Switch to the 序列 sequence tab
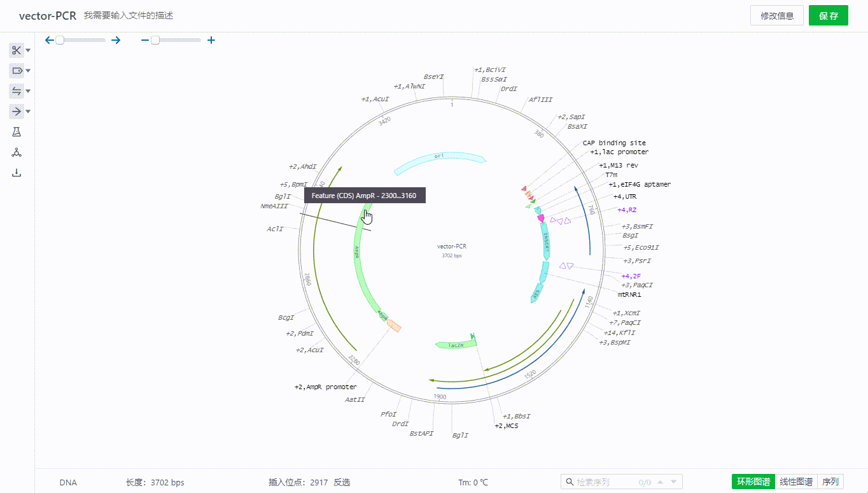The image size is (868, 493). (830, 482)
